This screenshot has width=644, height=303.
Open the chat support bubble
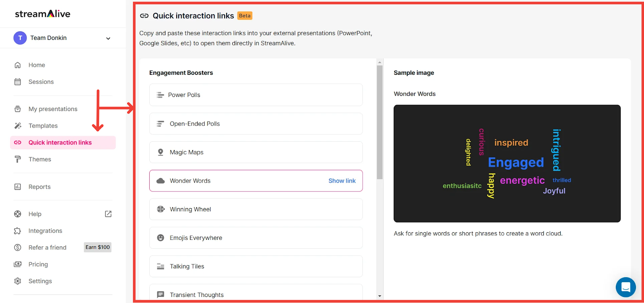pos(626,287)
